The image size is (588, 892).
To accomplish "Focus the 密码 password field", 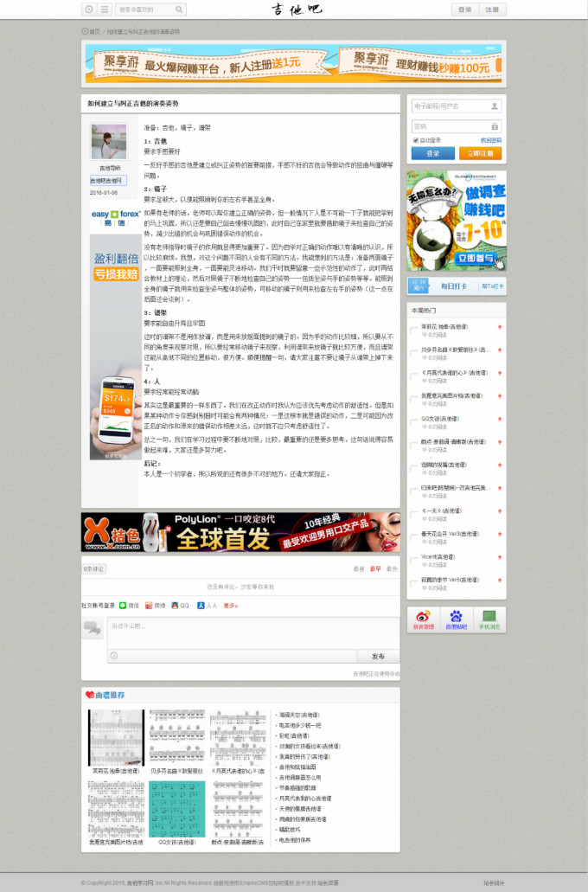I will point(456,126).
